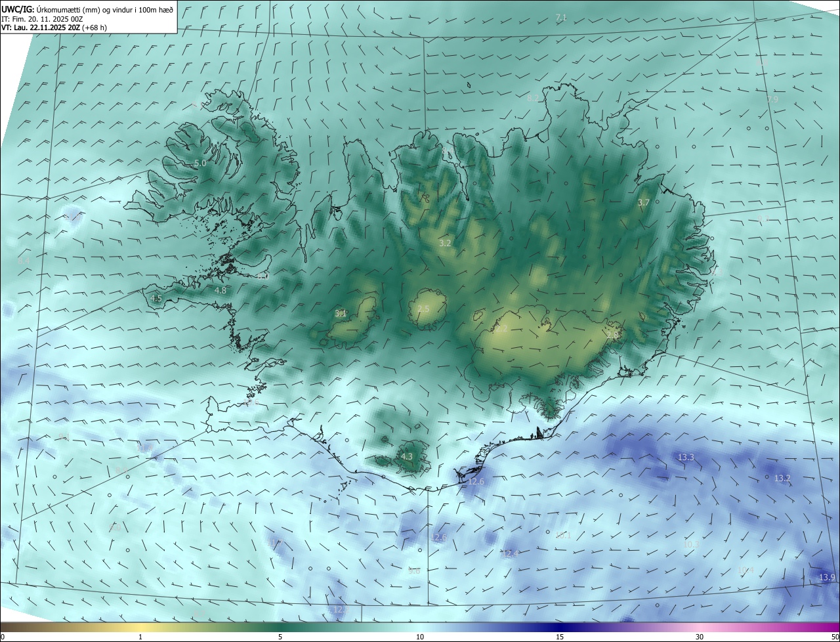Click the map title 'Úrkomumætti (mm) og vindur'
840x642 pixels.
click(x=85, y=10)
